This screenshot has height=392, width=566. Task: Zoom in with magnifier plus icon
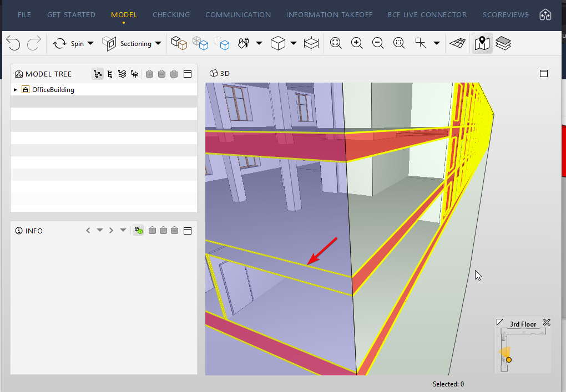point(357,43)
